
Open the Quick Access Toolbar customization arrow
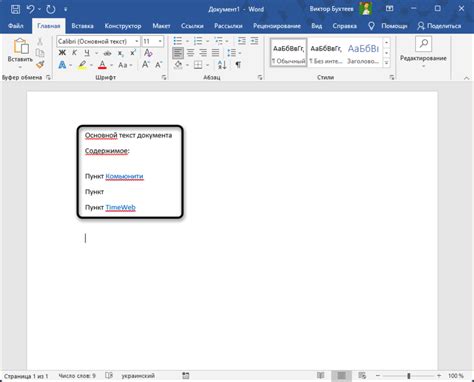[65, 9]
